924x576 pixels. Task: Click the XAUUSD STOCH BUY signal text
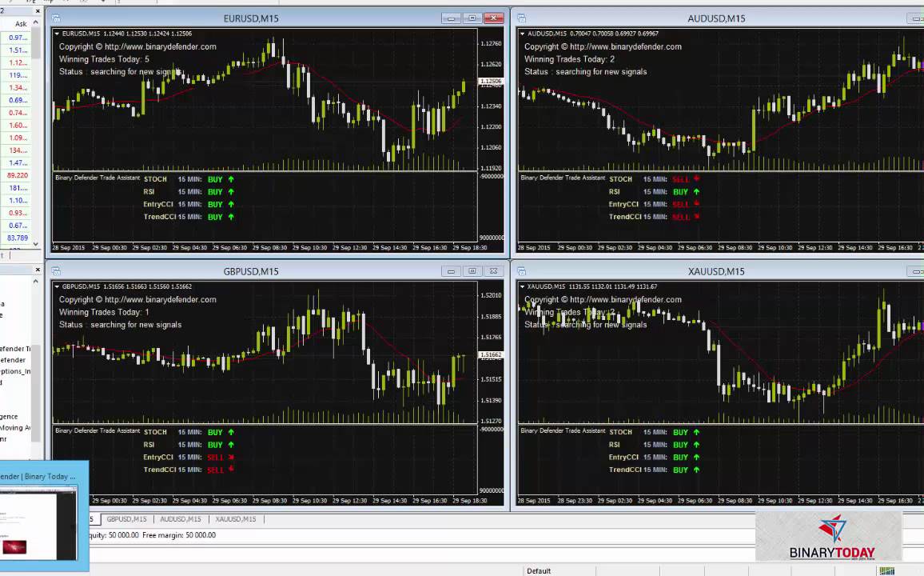[x=681, y=432]
